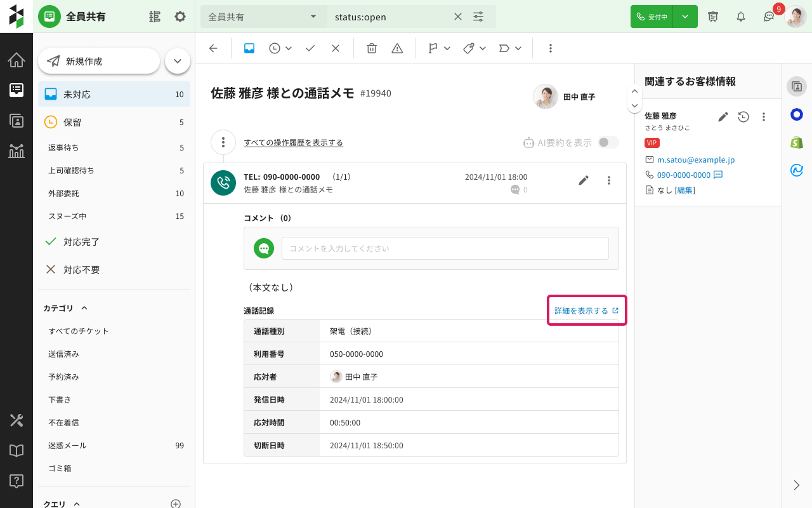Click 編集 link next to なし
Screen dimensions: 812x508
(685, 190)
